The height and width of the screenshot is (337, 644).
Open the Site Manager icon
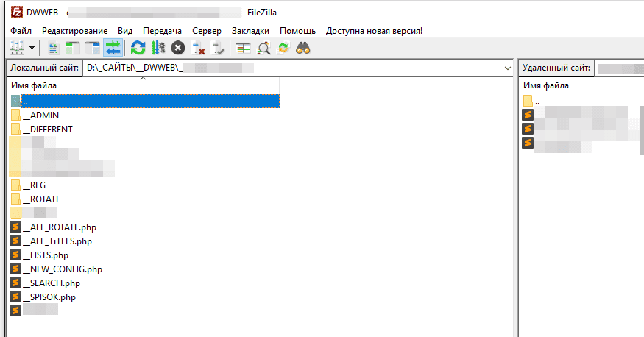[17, 48]
